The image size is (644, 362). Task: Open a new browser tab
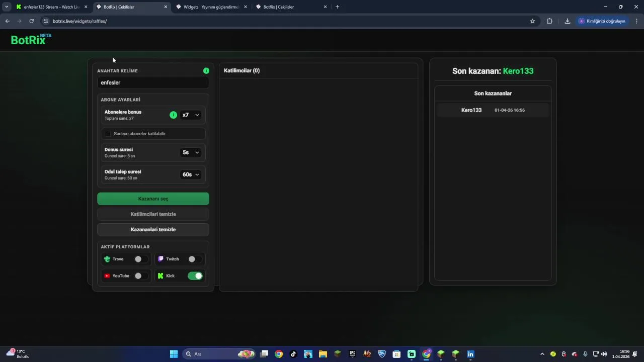(x=337, y=7)
